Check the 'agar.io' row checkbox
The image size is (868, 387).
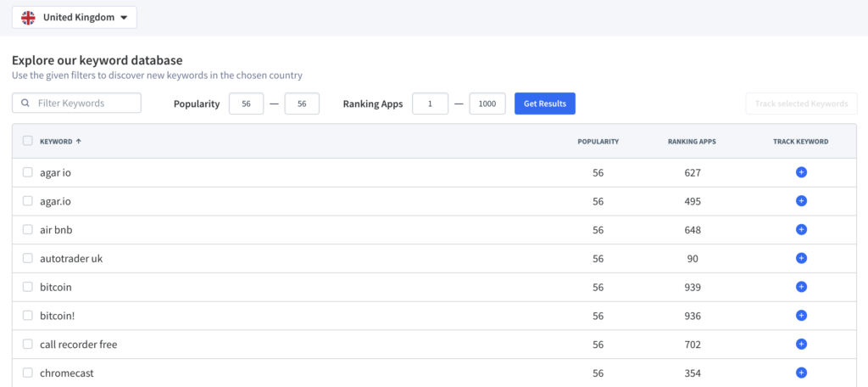28,200
